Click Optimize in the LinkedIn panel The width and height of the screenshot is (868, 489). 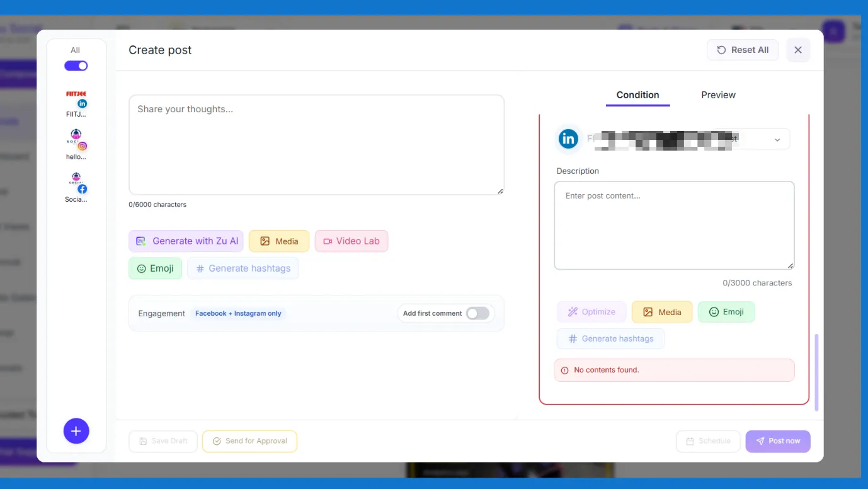click(x=591, y=312)
